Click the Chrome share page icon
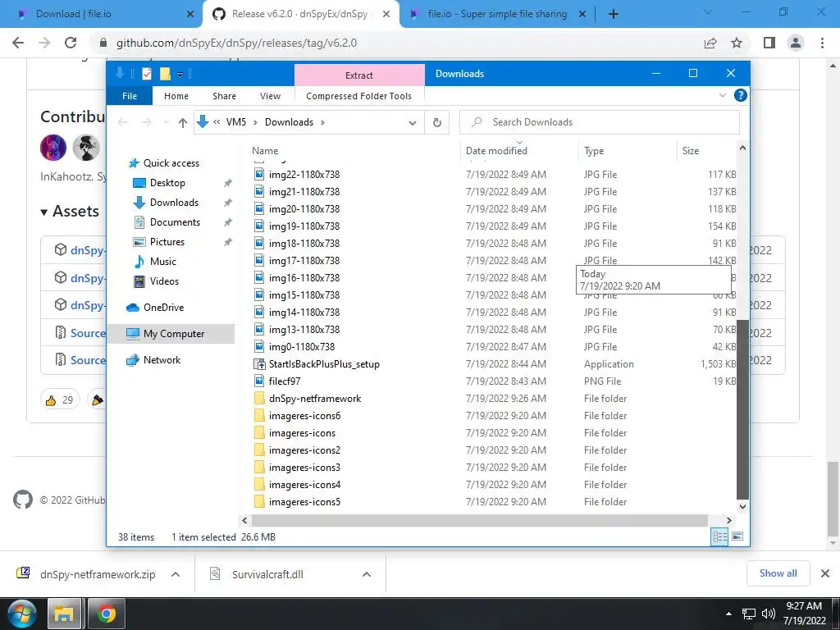The height and width of the screenshot is (630, 840). [710, 43]
